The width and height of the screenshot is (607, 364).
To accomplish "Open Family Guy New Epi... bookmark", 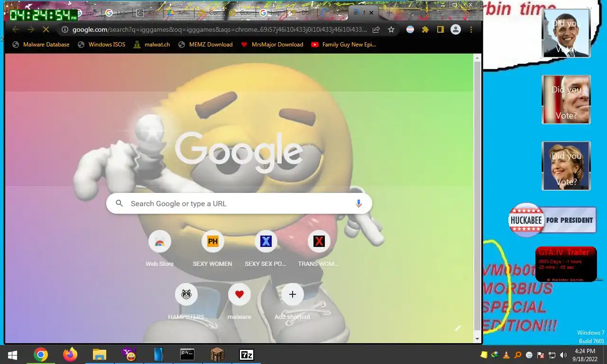I will (344, 45).
